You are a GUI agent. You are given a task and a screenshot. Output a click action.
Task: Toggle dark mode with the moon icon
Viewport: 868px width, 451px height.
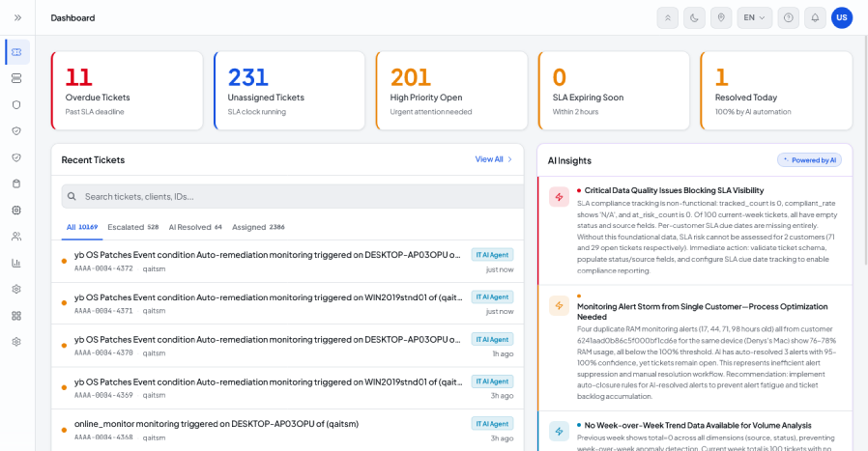694,17
